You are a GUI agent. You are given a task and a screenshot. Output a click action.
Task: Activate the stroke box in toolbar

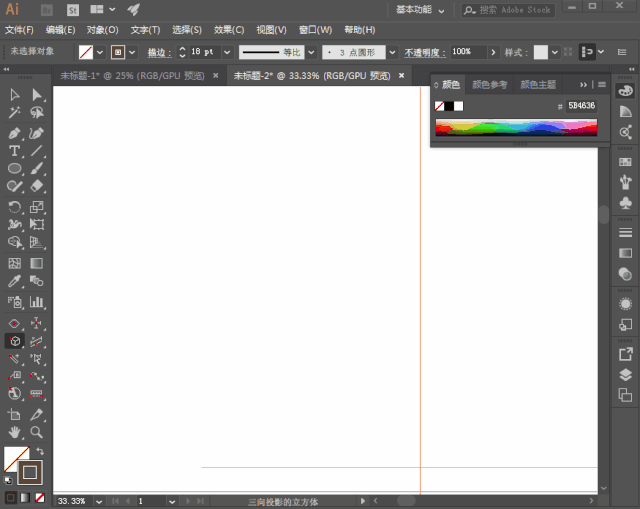[30, 473]
